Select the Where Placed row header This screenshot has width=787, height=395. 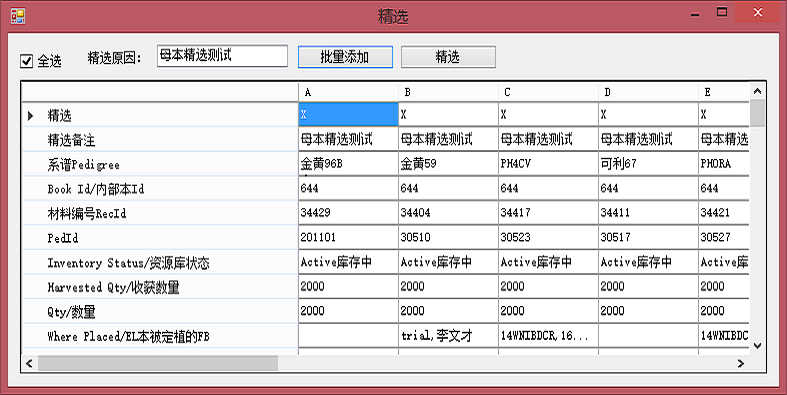coord(160,337)
